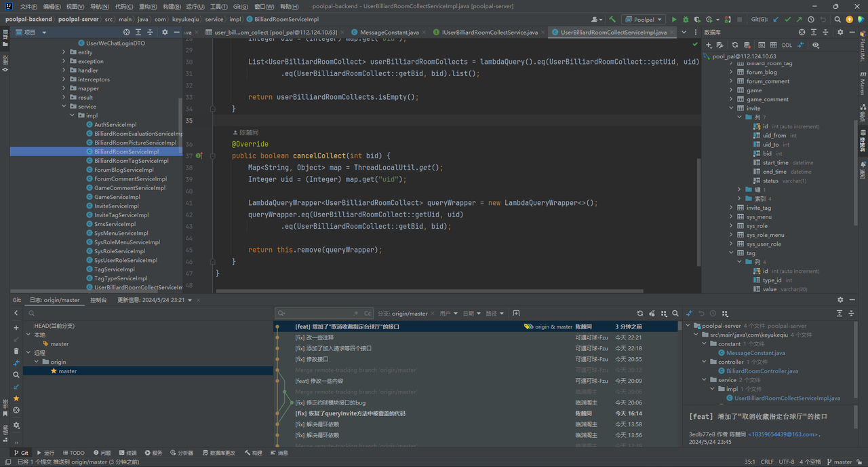Toggle the Cc match case option in log search
The height and width of the screenshot is (467, 868).
pos(368,314)
